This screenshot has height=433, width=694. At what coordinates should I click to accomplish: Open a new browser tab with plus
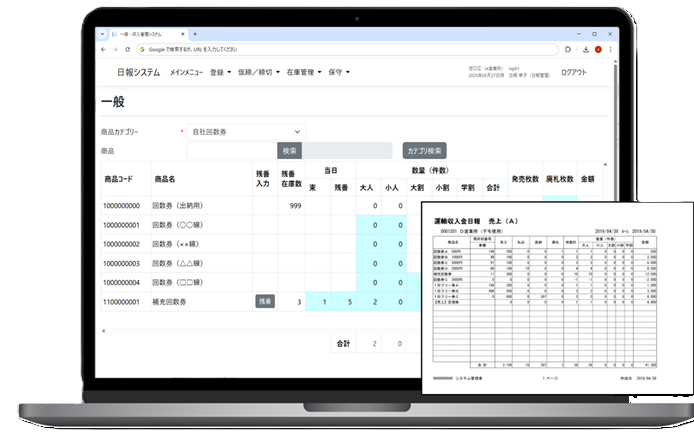coord(195,34)
